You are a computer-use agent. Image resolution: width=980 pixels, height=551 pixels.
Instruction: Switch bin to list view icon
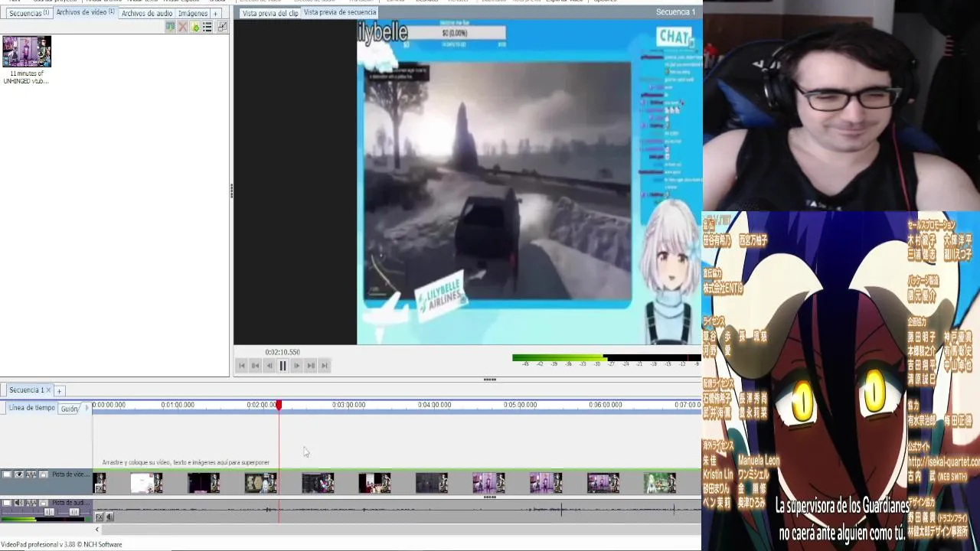[207, 27]
